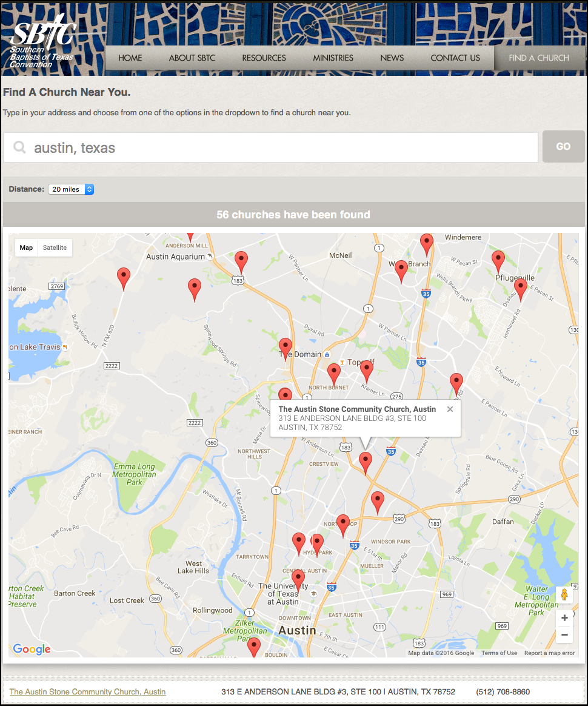Screen dimensions: 588x706
Task: Zoom in on the map
Action: coord(564,617)
